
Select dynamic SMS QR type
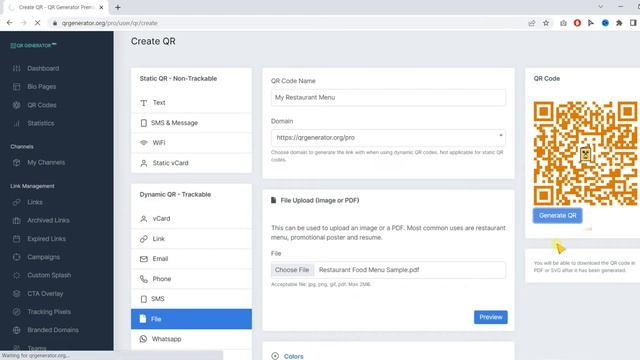191,299
